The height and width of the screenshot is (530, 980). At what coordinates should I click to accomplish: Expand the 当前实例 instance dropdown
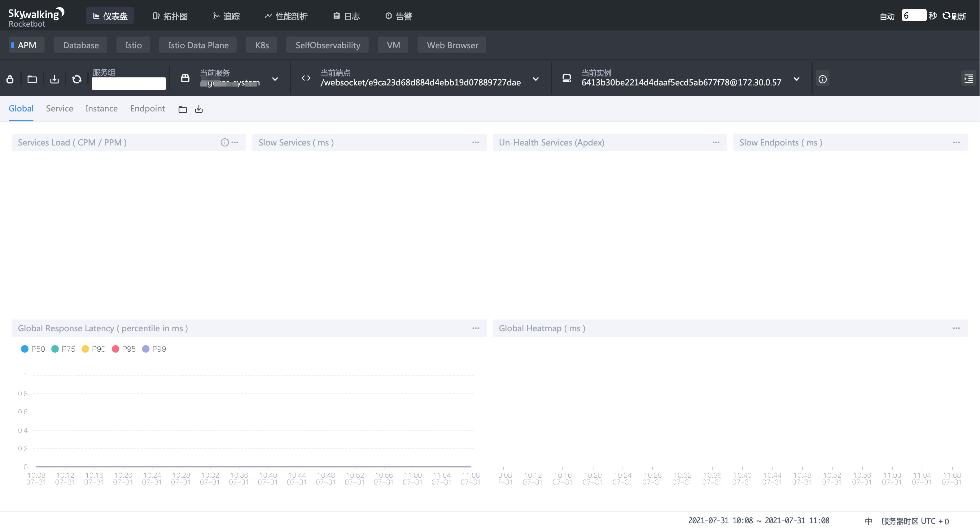[797, 79]
